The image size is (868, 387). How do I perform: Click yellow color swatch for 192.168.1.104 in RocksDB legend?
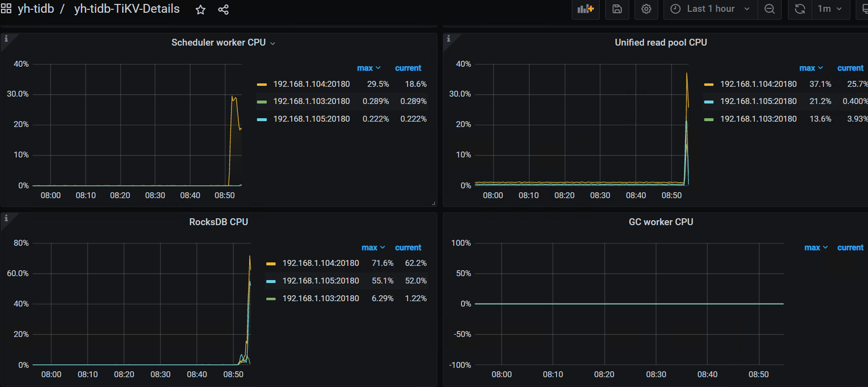[x=271, y=264]
